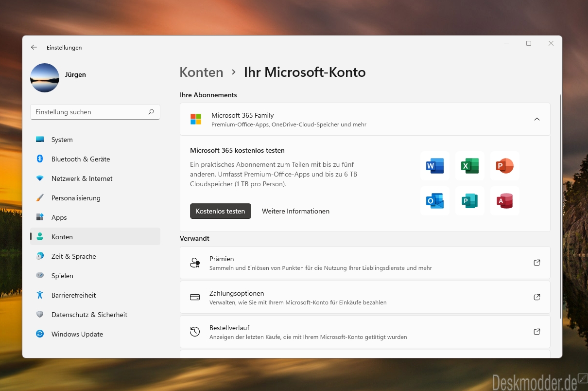Maximize the Einstellungen window
The width and height of the screenshot is (588, 391).
coord(529,43)
